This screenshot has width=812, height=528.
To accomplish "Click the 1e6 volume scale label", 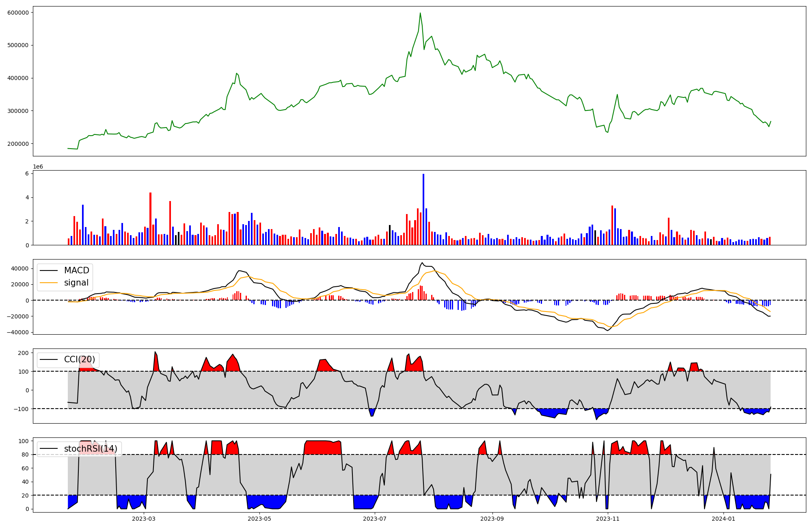I will pos(38,167).
